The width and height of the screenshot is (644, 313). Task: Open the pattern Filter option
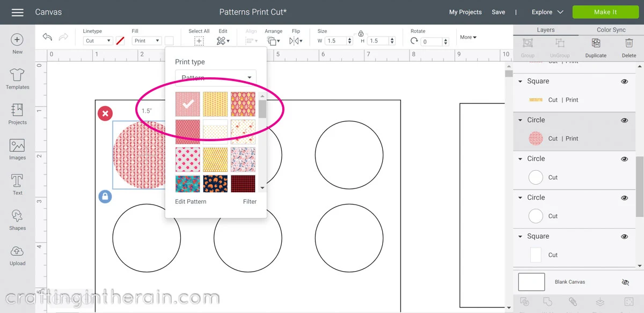250,202
